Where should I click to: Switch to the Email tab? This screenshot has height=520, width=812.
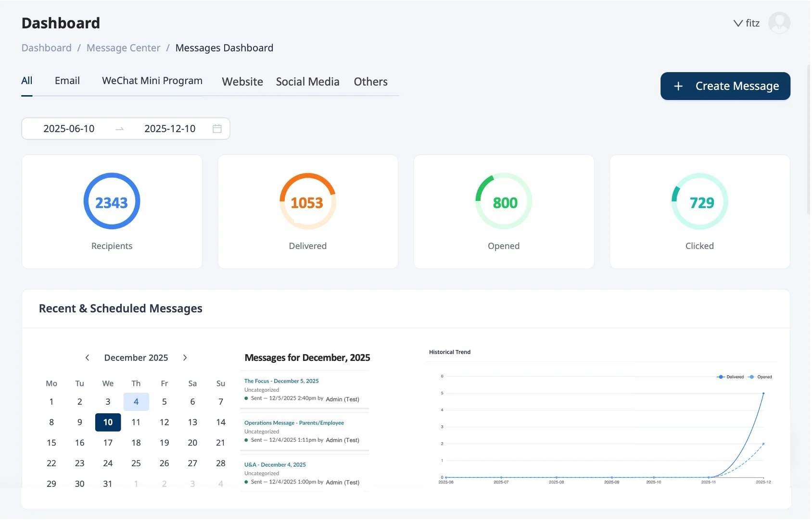(x=67, y=81)
